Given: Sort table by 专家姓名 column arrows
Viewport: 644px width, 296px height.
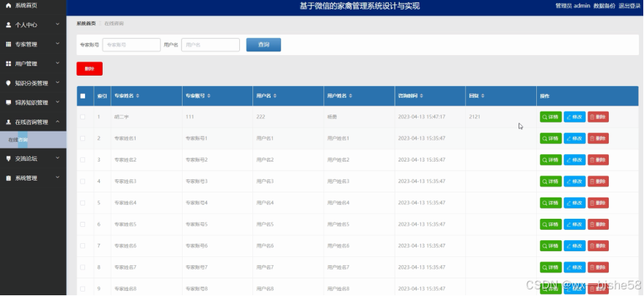Looking at the screenshot, I should coord(138,95).
